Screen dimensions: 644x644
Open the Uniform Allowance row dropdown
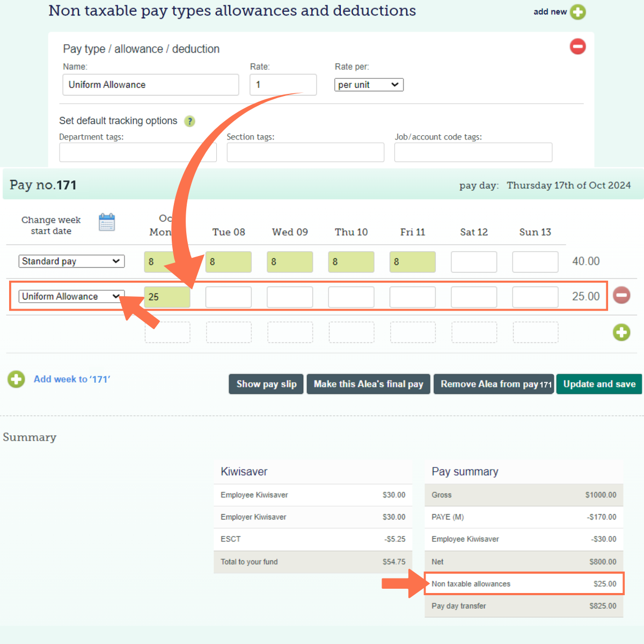click(x=71, y=296)
